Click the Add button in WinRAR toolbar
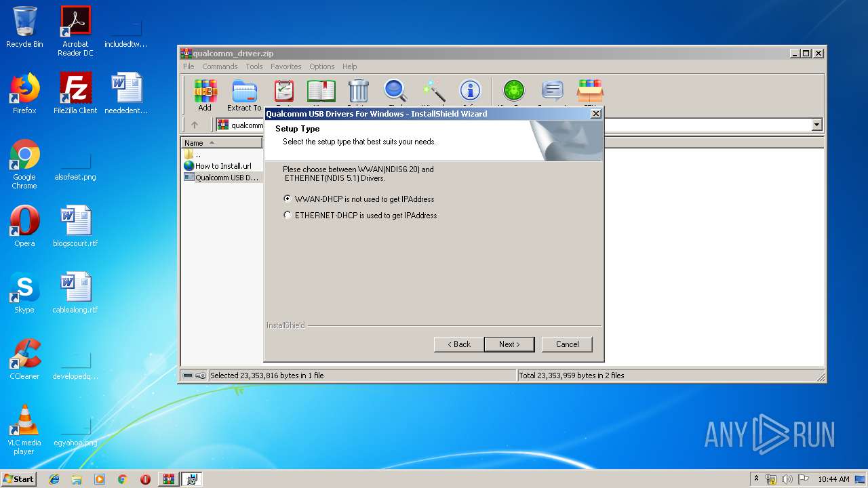 pos(205,96)
